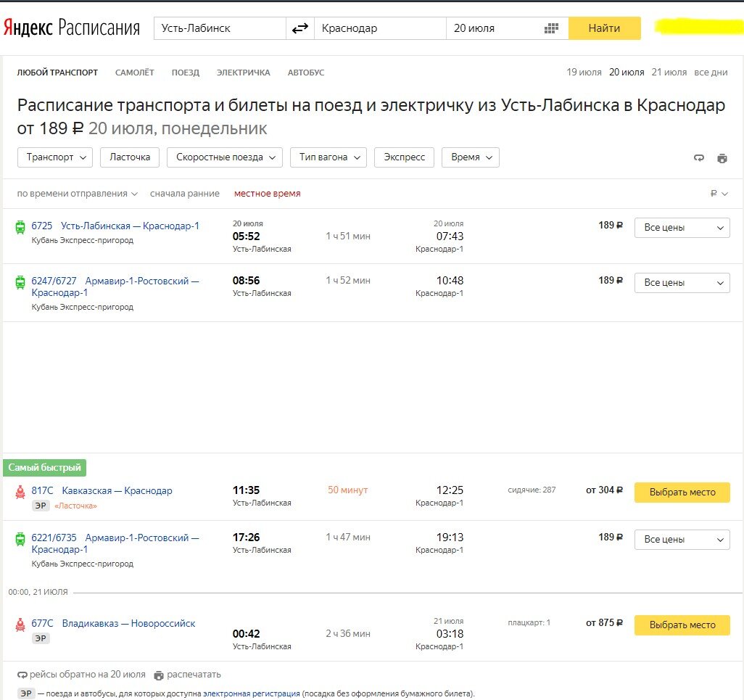744x700 pixels.
Task: Click the Яндекс Расписания logo
Action: [x=72, y=28]
